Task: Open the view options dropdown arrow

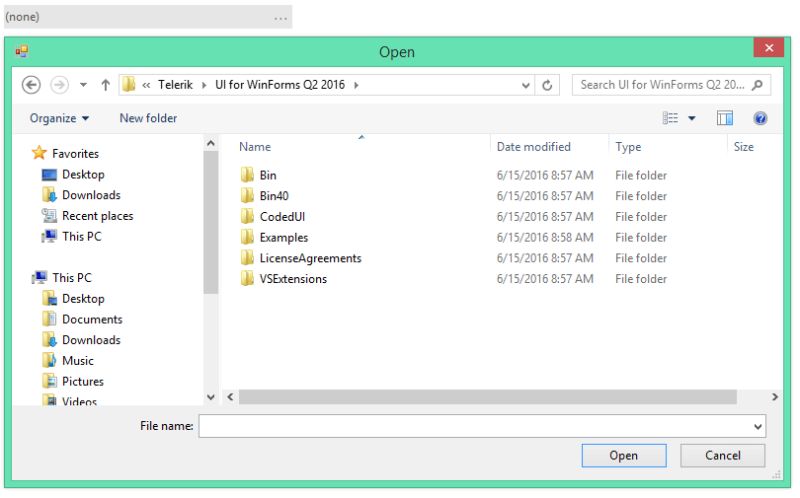Action: click(x=692, y=118)
